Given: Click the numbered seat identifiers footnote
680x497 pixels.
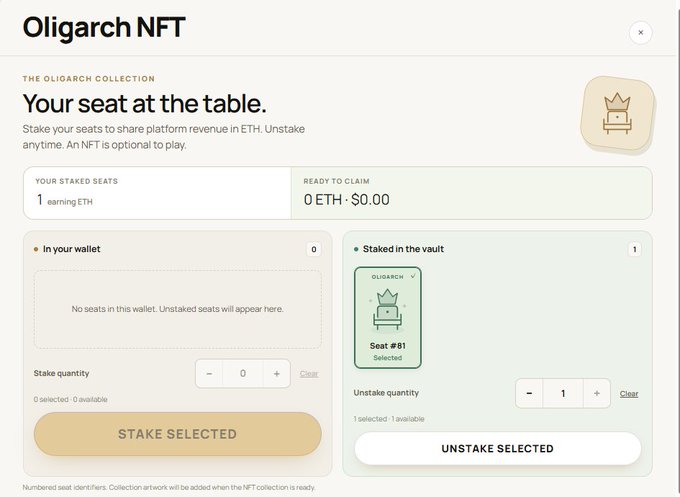Looking at the screenshot, I should (x=169, y=487).
